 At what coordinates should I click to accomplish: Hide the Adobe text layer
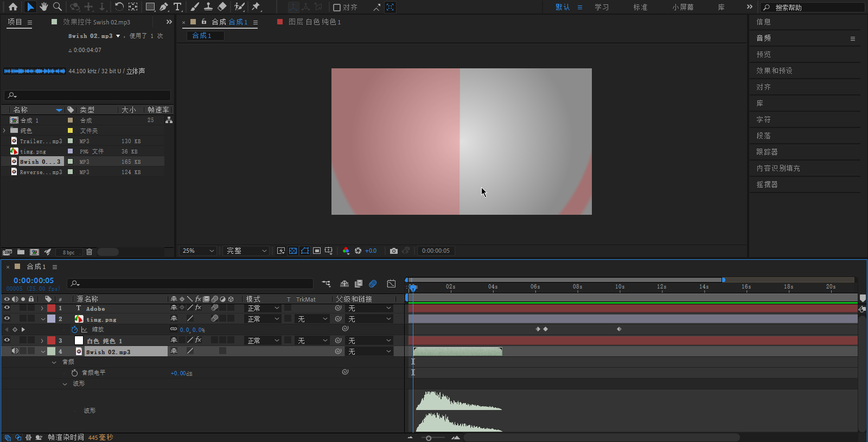[7, 308]
